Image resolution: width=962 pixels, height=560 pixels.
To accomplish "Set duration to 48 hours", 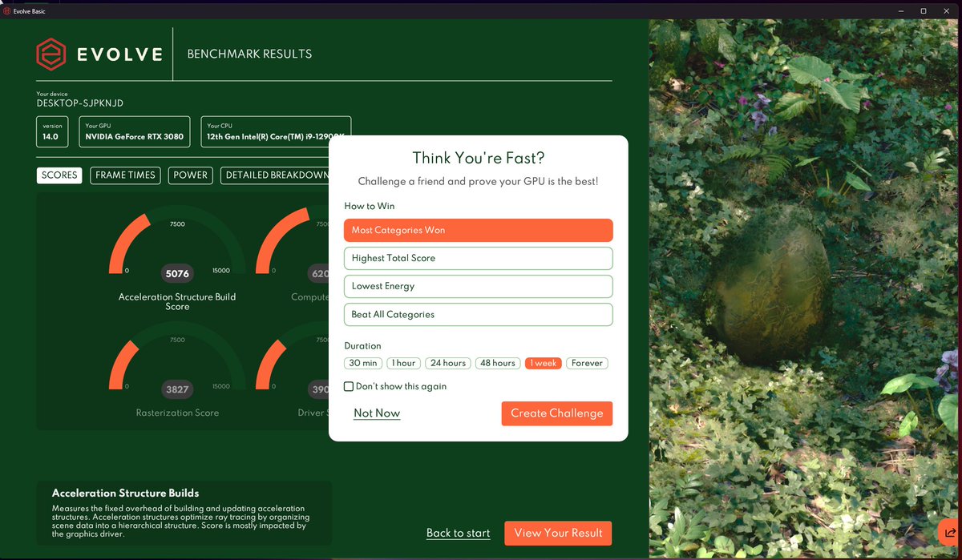I will coord(497,363).
